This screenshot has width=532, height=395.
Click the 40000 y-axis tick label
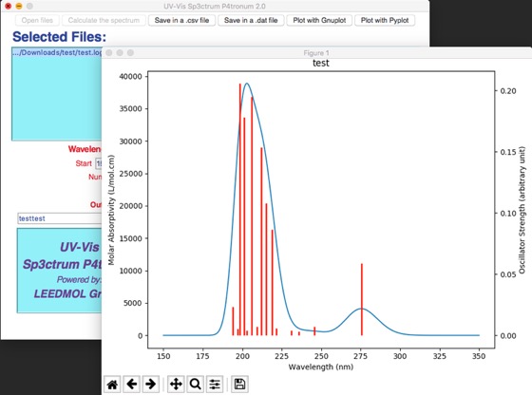click(x=131, y=77)
